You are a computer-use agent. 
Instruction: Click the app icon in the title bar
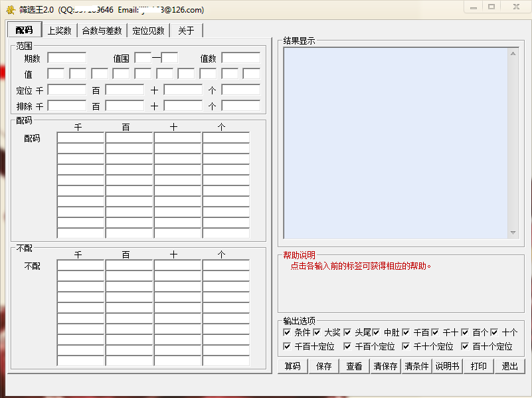coord(10,10)
